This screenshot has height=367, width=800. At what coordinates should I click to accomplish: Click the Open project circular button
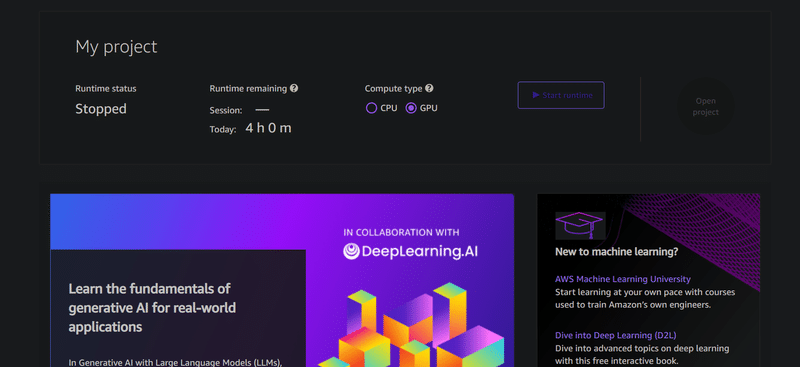click(x=705, y=106)
